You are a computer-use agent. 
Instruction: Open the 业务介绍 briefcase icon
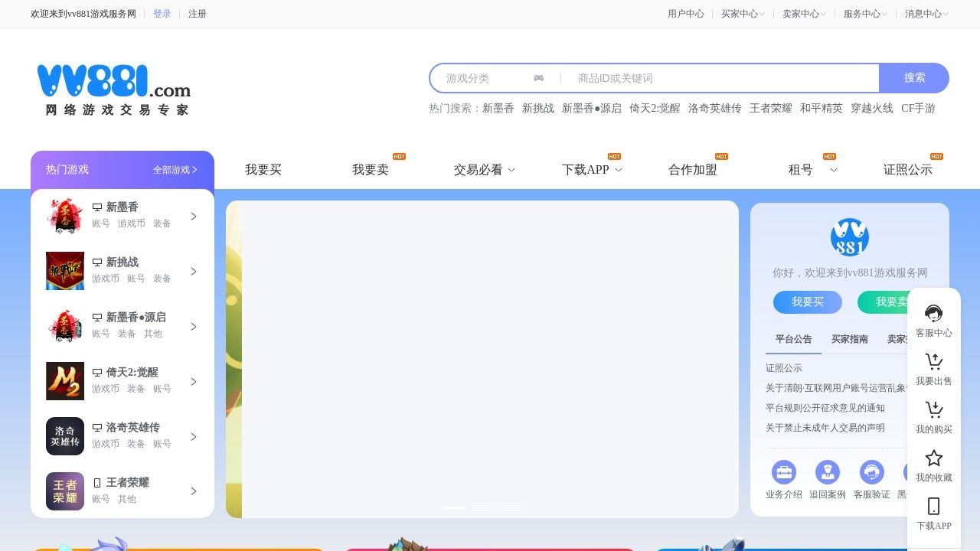click(784, 471)
